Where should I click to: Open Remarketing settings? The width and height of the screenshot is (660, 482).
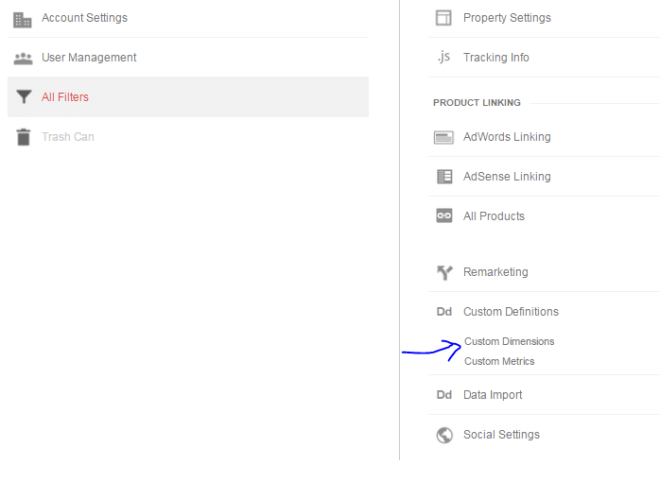[x=496, y=272]
